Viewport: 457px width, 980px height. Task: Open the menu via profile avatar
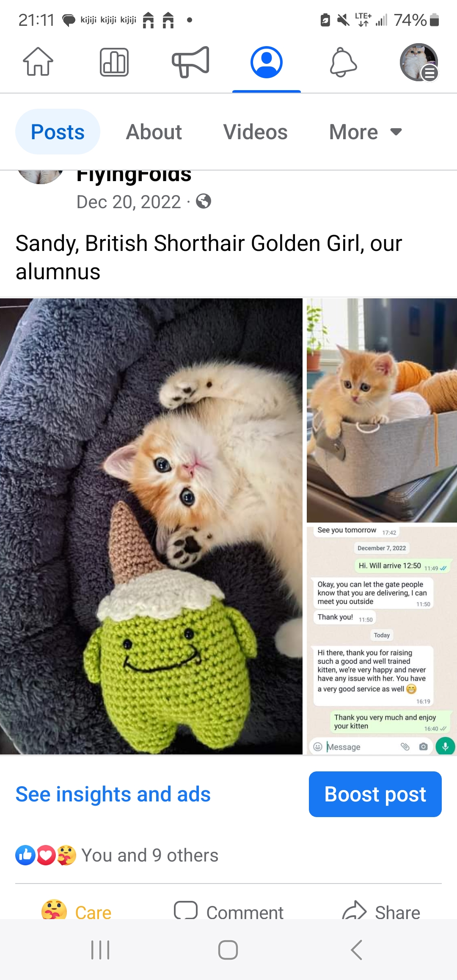419,62
